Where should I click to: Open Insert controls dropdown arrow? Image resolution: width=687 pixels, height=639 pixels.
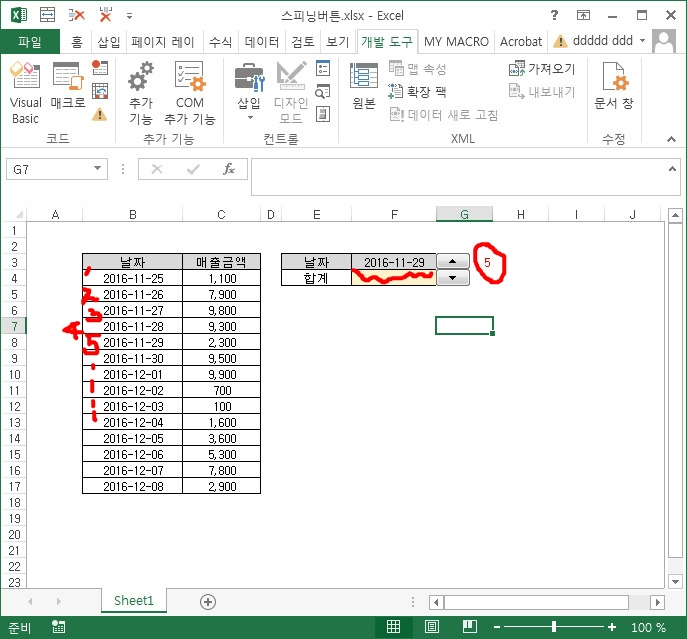(250, 117)
